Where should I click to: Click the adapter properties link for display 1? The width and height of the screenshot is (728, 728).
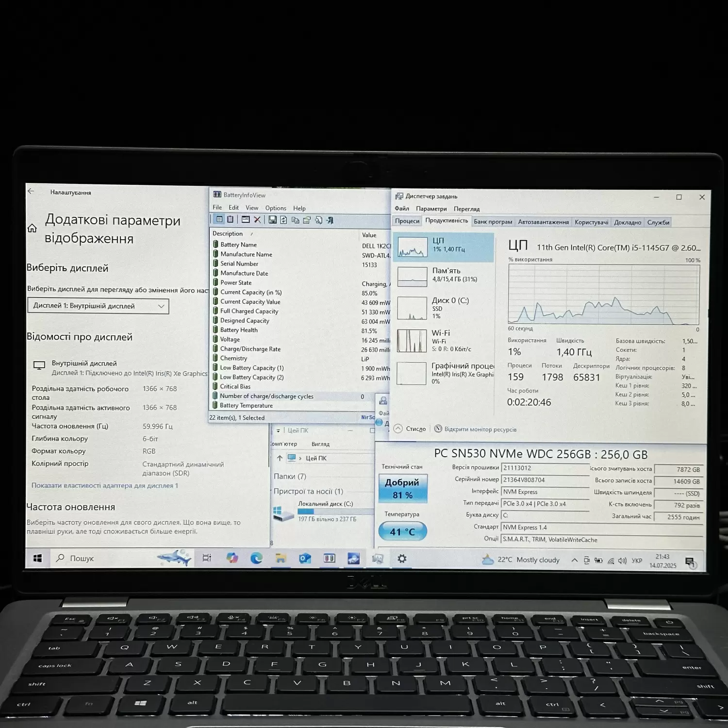coord(105,485)
